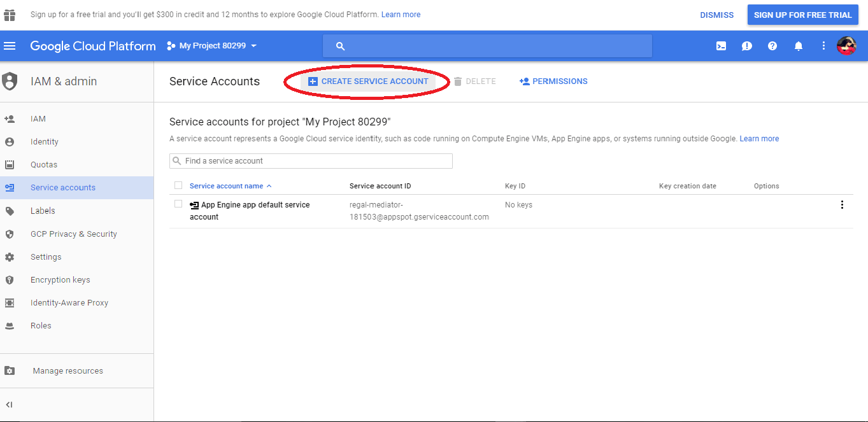Open the top bar three-dot utilities menu
Viewport: 868px width, 422px height.
[x=823, y=46]
